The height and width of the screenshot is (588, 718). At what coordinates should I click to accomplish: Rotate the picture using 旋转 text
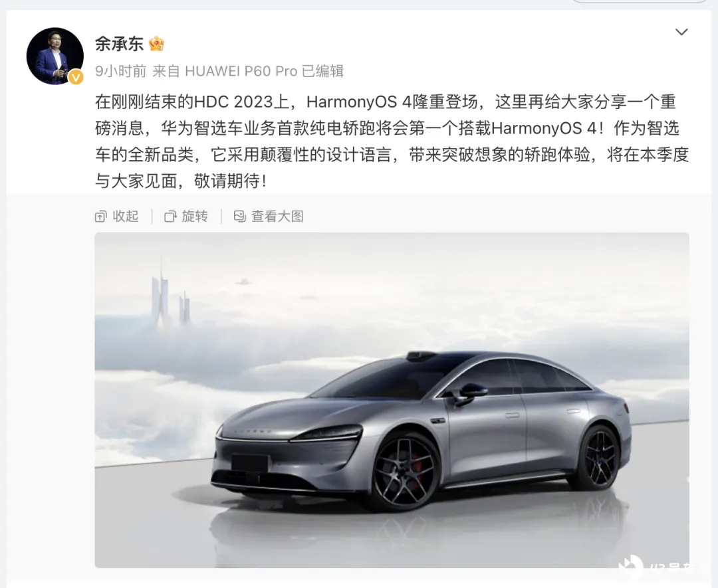[x=195, y=216]
